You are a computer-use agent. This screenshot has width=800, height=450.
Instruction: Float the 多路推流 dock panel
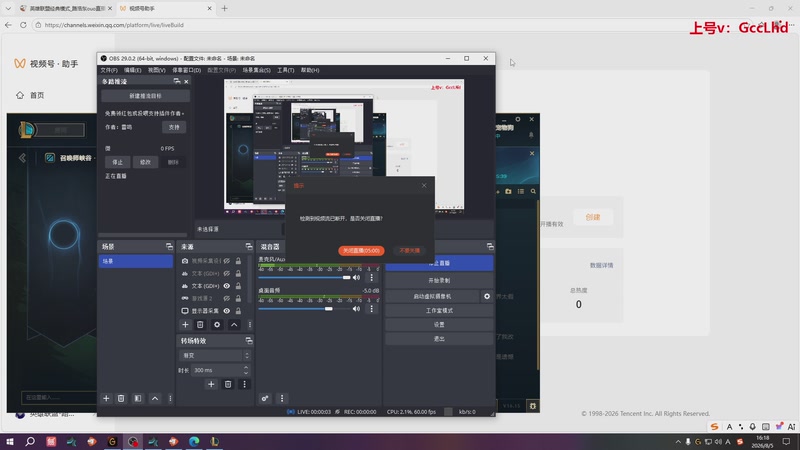click(x=177, y=82)
